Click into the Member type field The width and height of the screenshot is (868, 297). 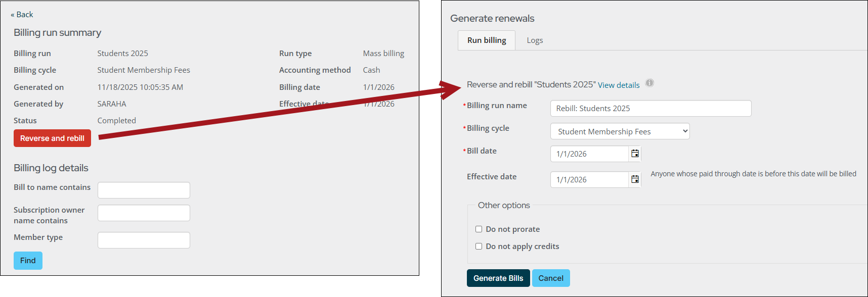[x=144, y=240]
